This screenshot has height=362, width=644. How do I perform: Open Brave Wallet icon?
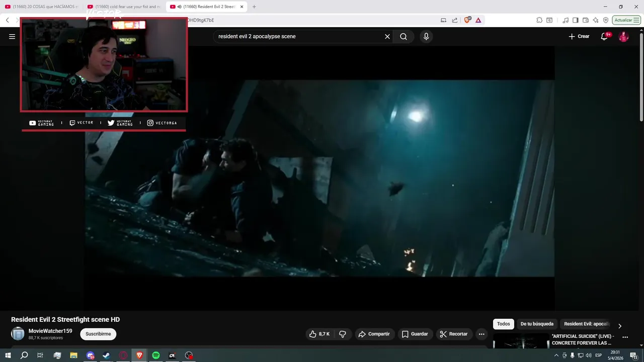click(x=586, y=20)
